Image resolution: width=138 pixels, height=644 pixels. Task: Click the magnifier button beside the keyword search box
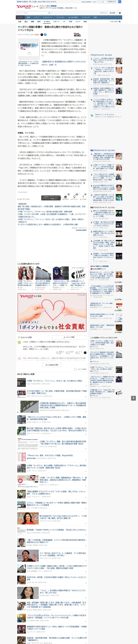click(x=49, y=13)
